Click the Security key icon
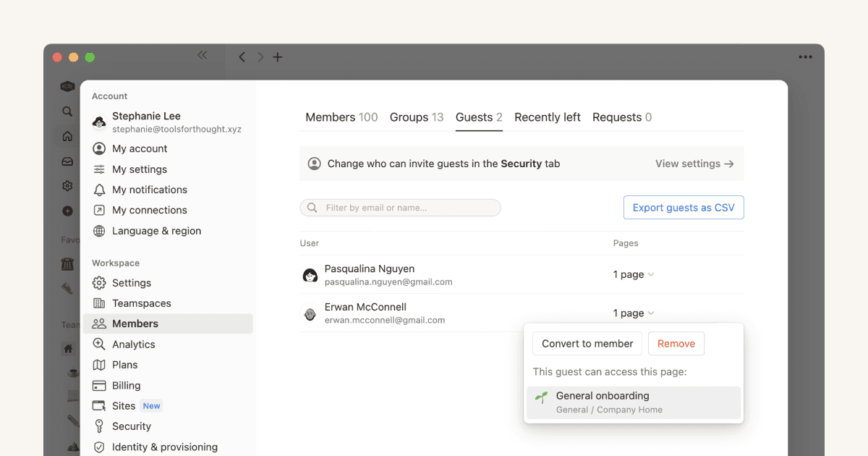The height and width of the screenshot is (456, 868). pos(99,426)
